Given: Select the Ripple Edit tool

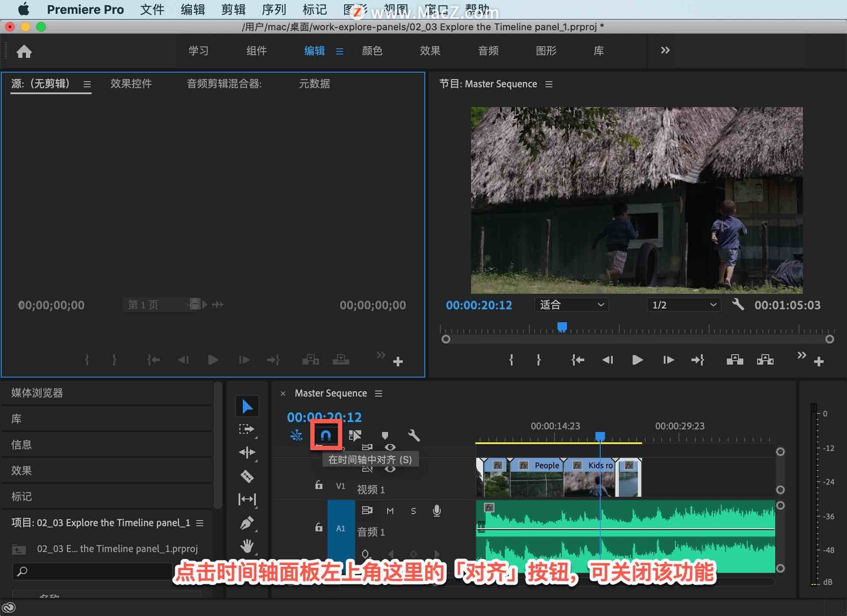Looking at the screenshot, I should [247, 452].
